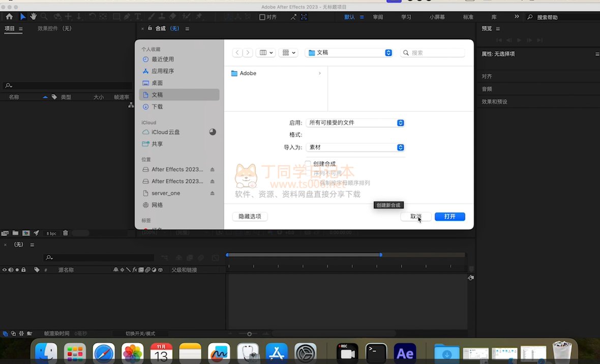Enable the 创建合成 checkbox

tap(308, 164)
